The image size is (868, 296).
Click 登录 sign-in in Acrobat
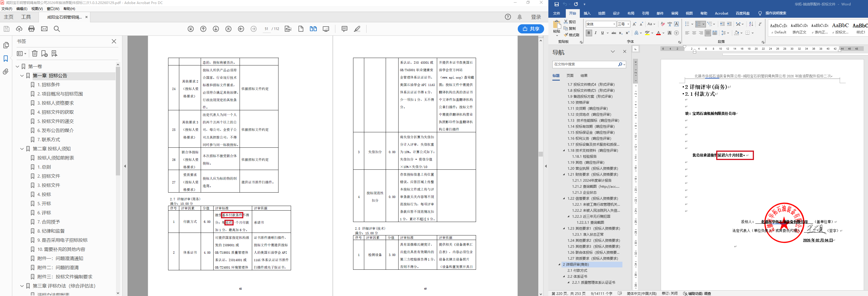click(536, 17)
